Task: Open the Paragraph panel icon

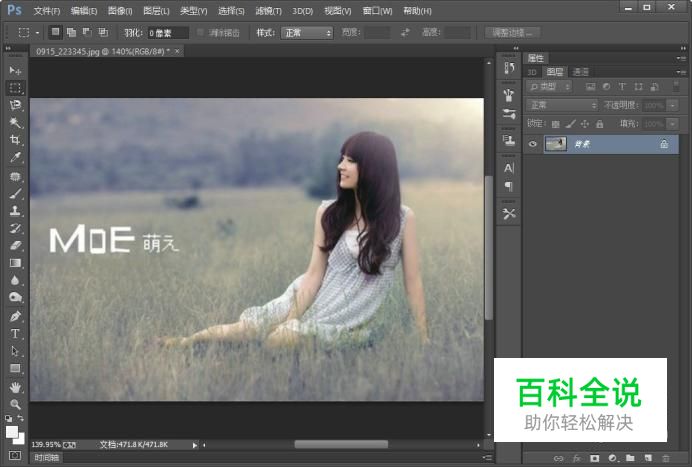Action: click(x=509, y=186)
